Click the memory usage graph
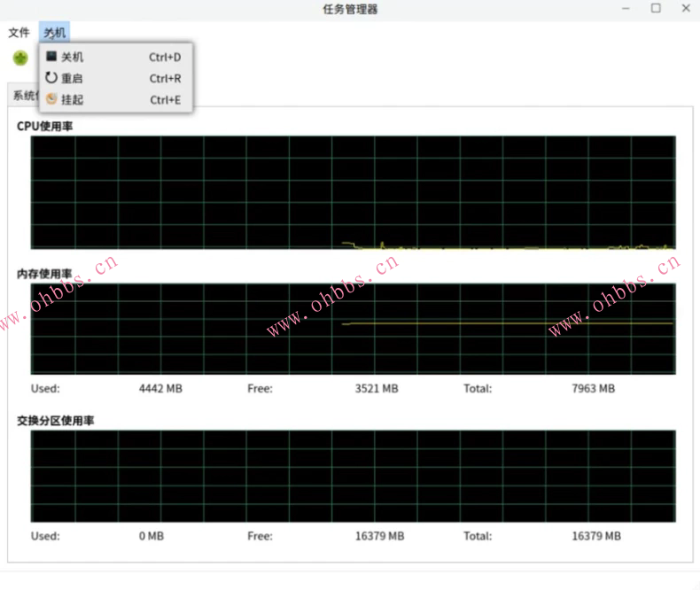The image size is (700, 590). pyautogui.click(x=354, y=329)
